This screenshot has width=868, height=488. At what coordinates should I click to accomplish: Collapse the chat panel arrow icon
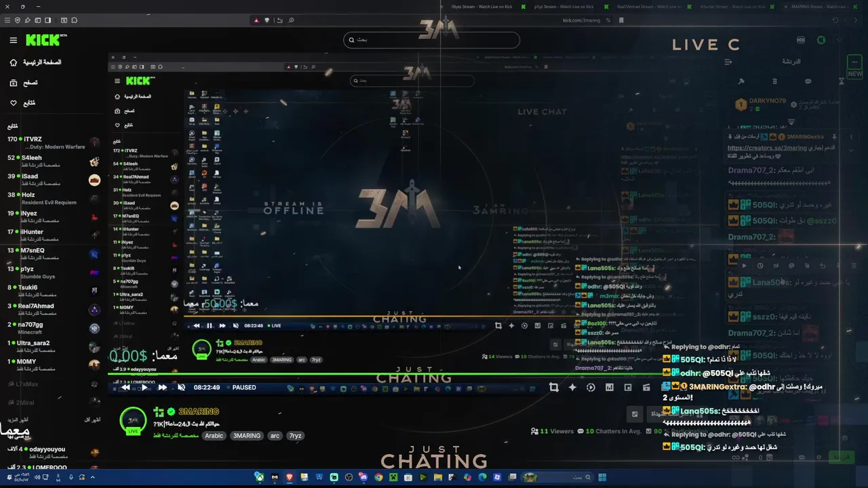728,62
